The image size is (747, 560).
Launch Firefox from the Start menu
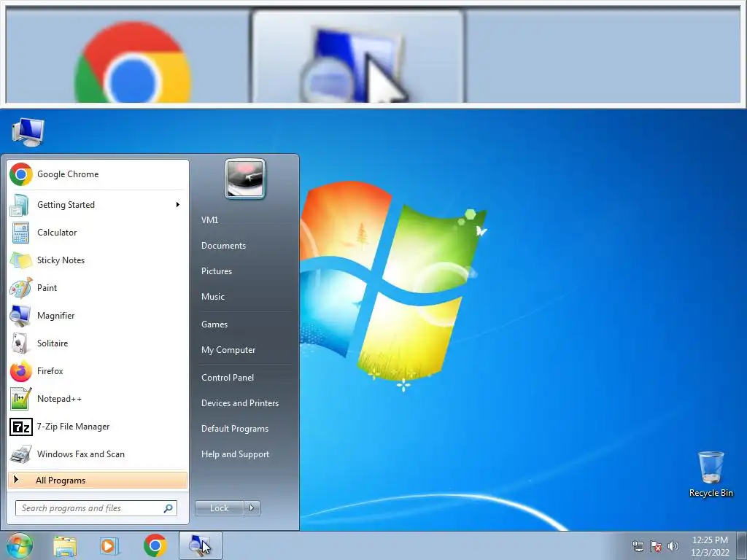pyautogui.click(x=98, y=371)
